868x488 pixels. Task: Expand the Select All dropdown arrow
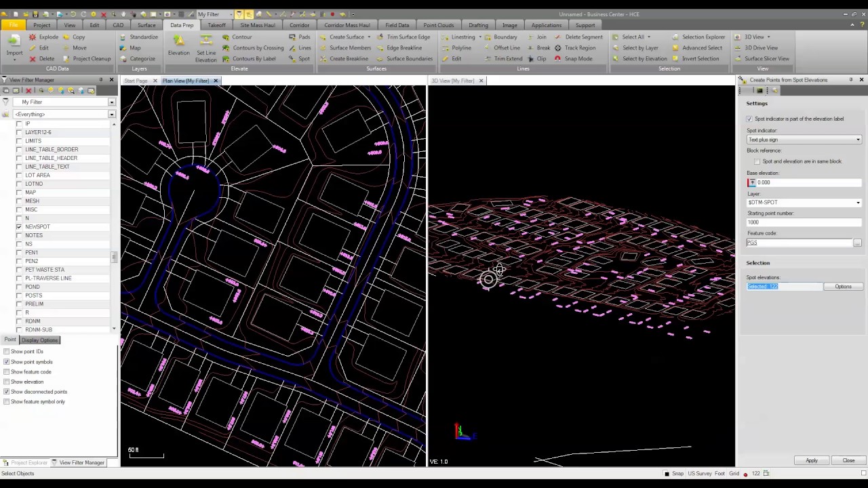[648, 37]
